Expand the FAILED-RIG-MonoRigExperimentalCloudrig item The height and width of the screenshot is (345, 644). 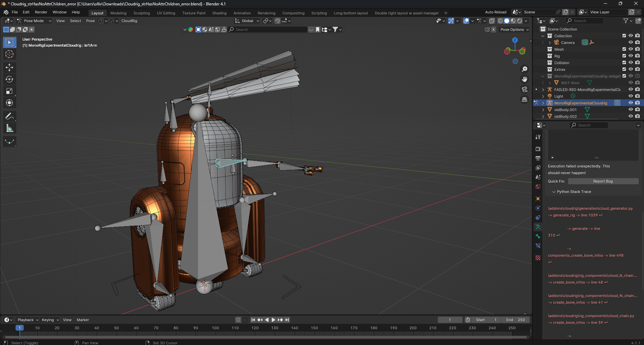click(x=543, y=90)
